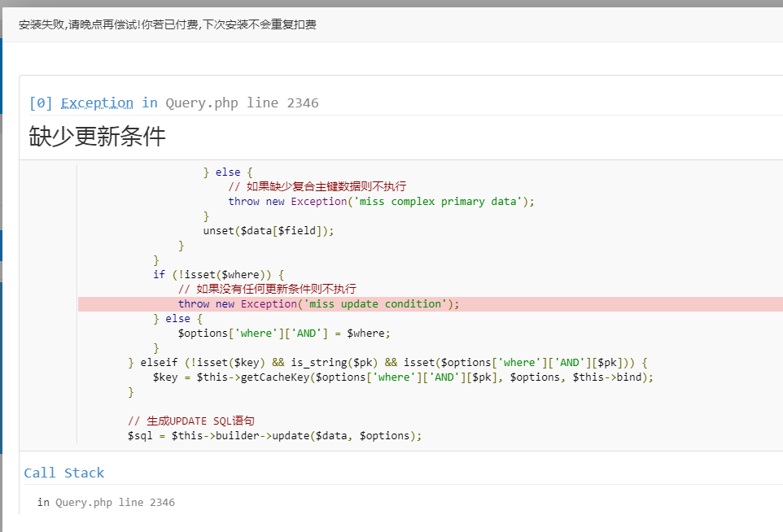Click the 安装失败 notification message at top
The width and height of the screenshot is (783, 532).
coord(167,24)
